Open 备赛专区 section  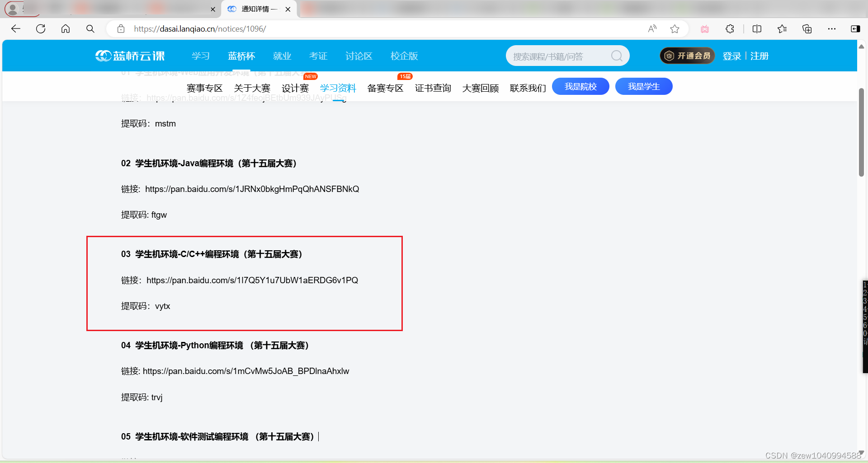coord(385,88)
